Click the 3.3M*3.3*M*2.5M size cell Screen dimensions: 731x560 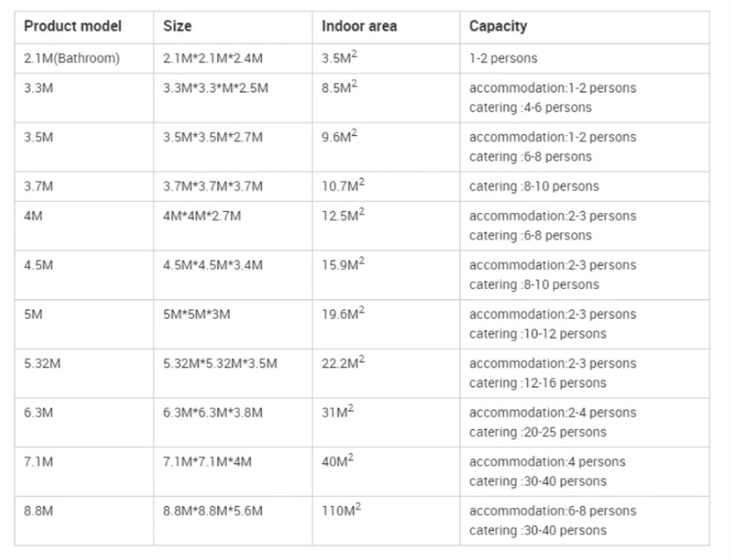[215, 88]
